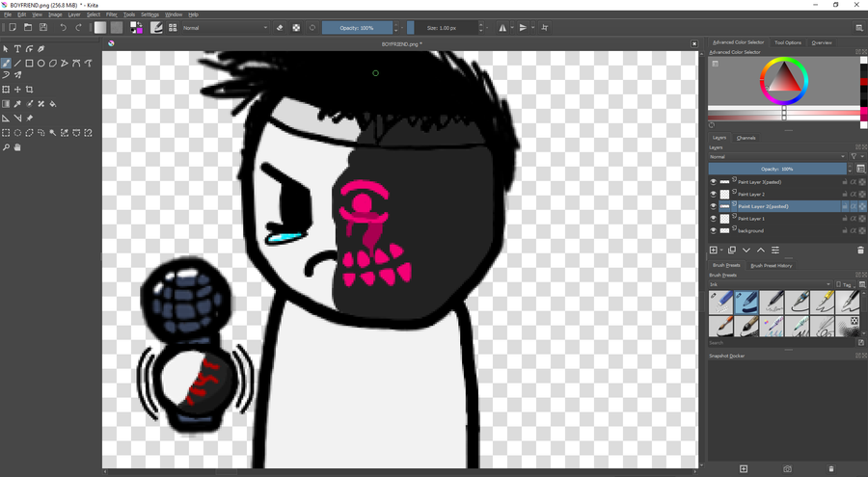This screenshot has width=868, height=477.
Task: Open the Settings menu
Action: tap(149, 14)
